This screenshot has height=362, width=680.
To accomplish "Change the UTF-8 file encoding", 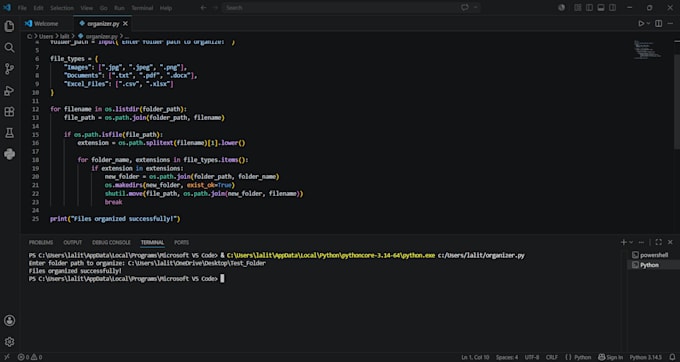I will tap(532, 357).
